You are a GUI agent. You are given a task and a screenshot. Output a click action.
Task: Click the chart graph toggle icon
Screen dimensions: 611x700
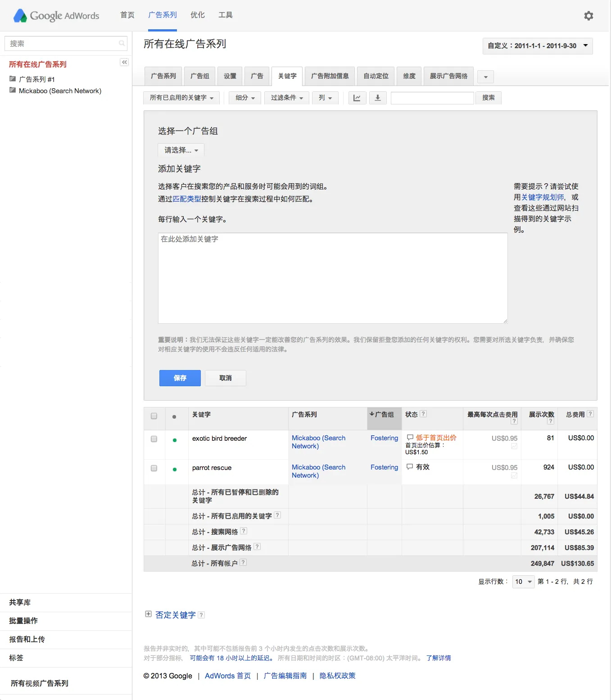[357, 98]
